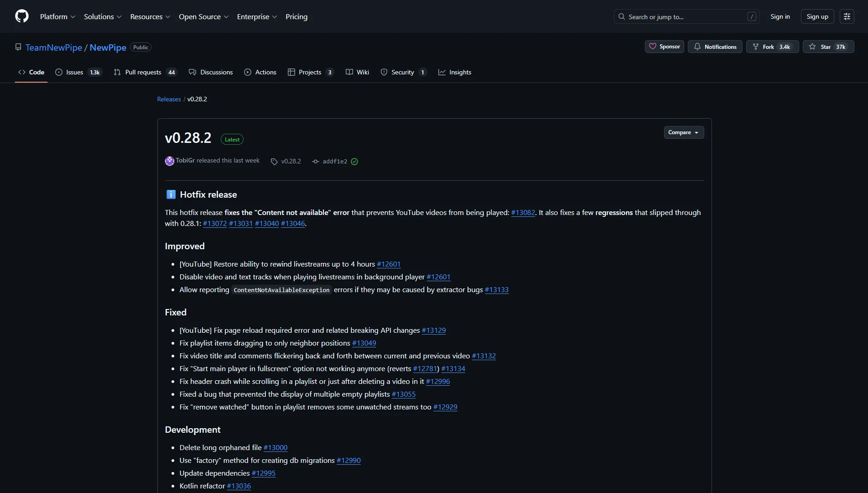Expand the Open Source menu
The image size is (868, 493).
[x=203, y=16]
